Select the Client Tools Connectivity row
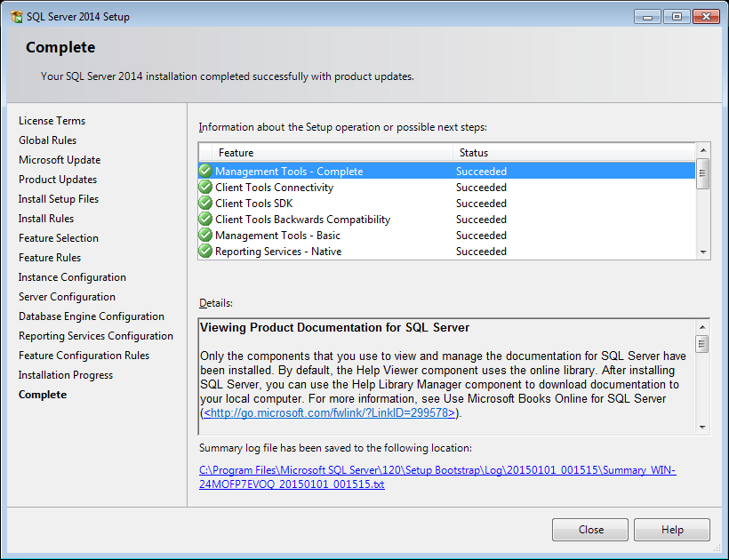Image resolution: width=729 pixels, height=560 pixels. [447, 188]
